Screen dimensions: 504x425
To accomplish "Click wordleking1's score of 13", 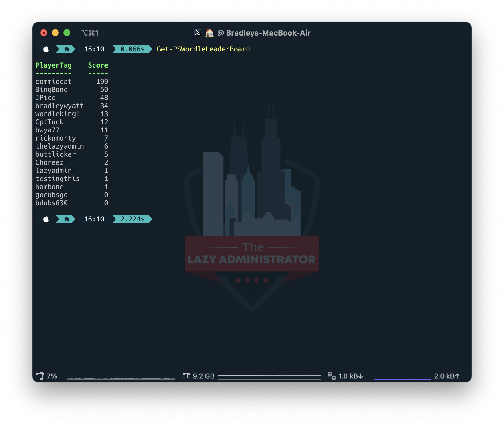I will (104, 114).
